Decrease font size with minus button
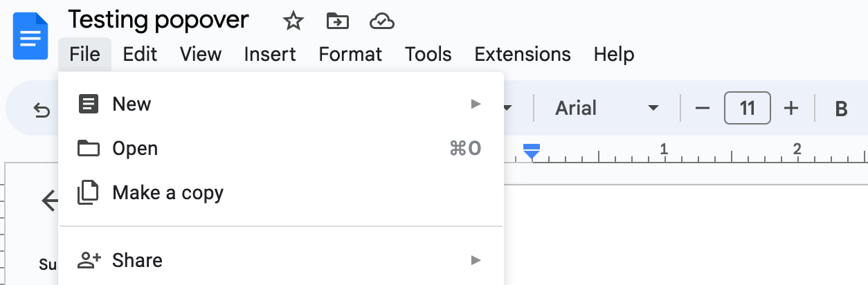 703,109
